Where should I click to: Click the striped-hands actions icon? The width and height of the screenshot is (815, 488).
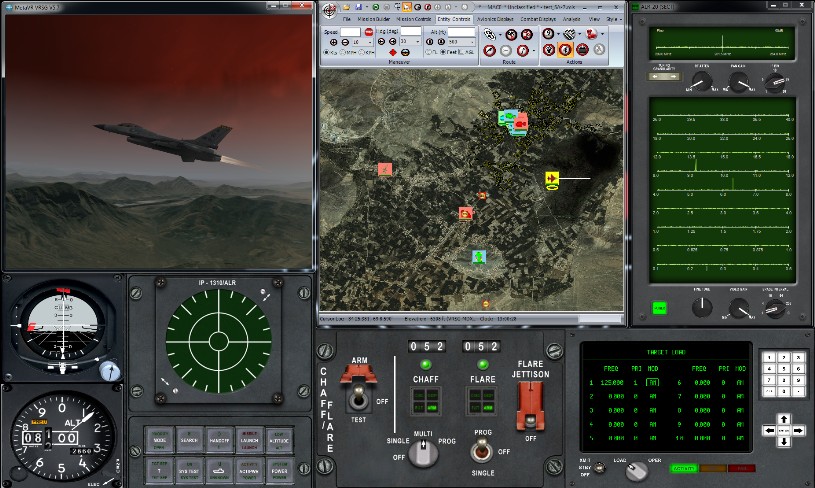(x=570, y=34)
